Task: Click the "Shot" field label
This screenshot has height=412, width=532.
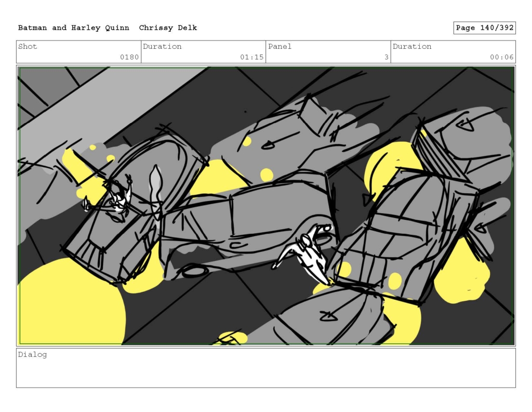Action: tap(28, 46)
